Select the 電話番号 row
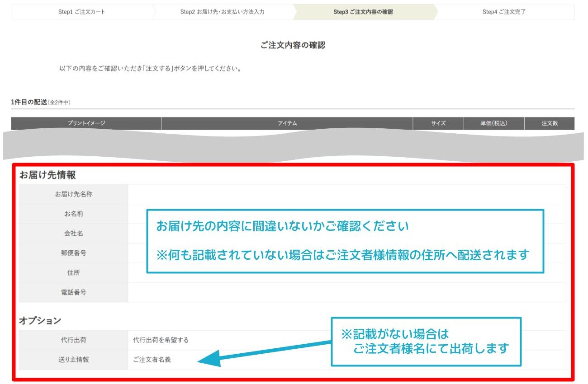Screen dimensions: 588x384 [x=73, y=292]
